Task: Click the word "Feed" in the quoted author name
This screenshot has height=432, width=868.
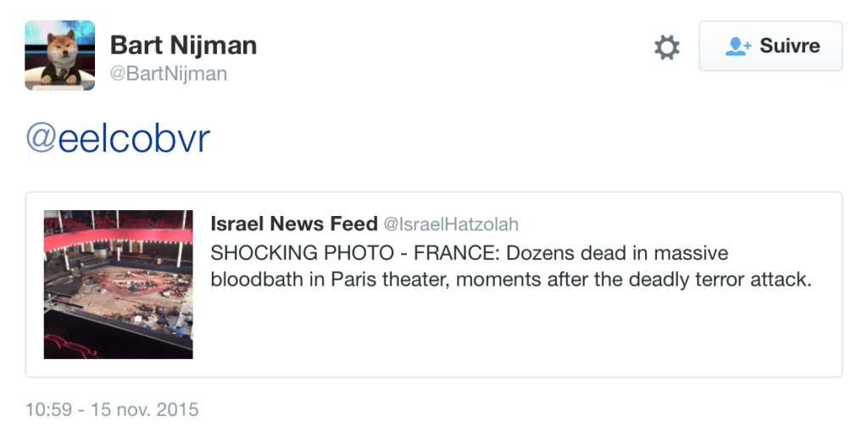Action: (x=355, y=224)
